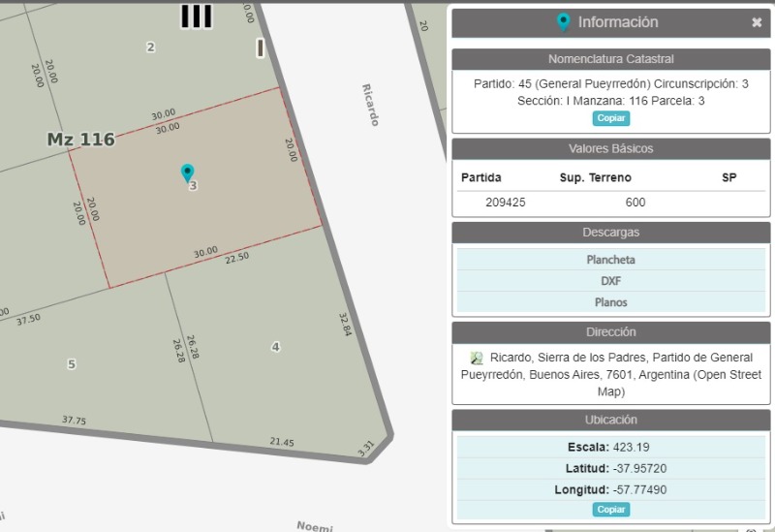The width and height of the screenshot is (775, 532).
Task: Close the Información panel
Action: (757, 22)
